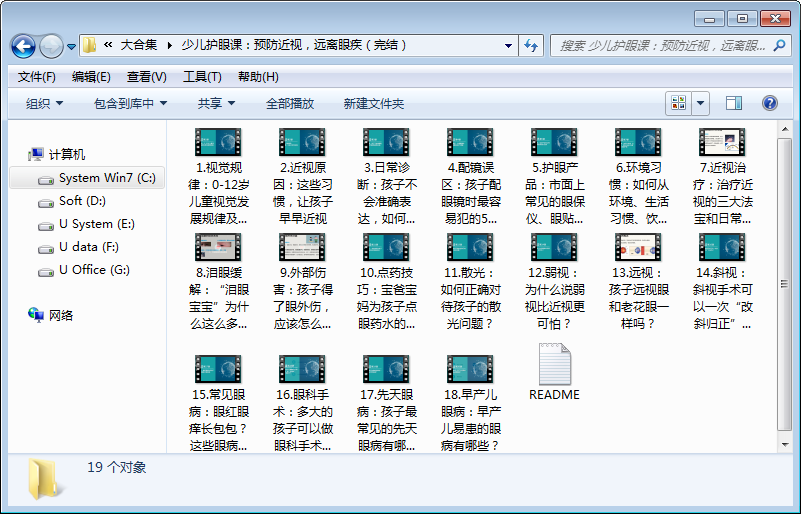Image resolution: width=801 pixels, height=514 pixels.
Task: Select U Office (G:) drive
Action: (x=93, y=270)
